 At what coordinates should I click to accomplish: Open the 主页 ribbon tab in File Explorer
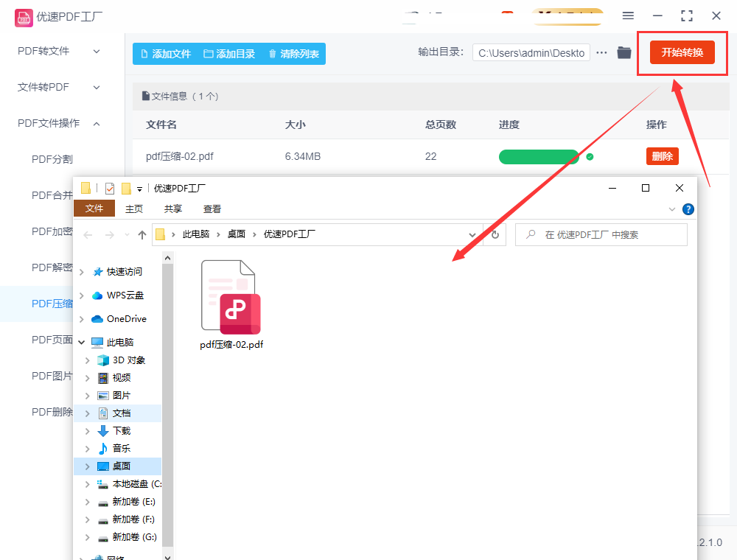coord(134,209)
